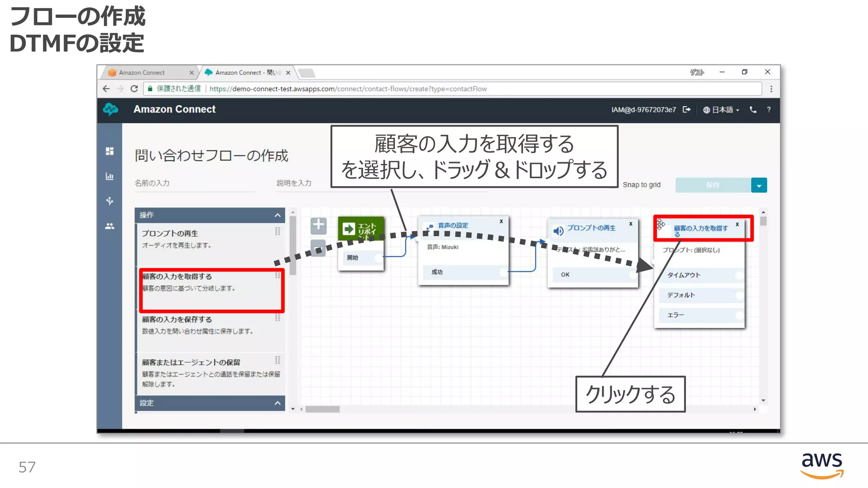Select the 顧客の入力を取得する palette item
868x488 pixels.
coord(210,288)
